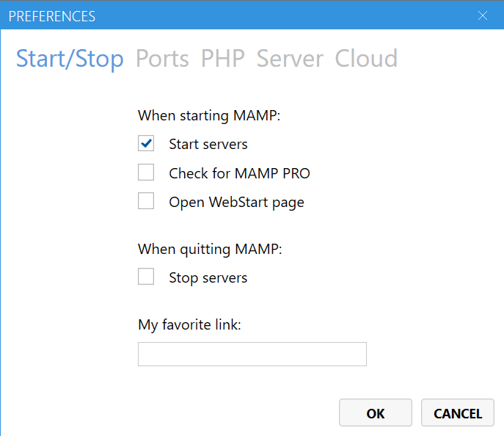Go to the Cloud tab
504x436 pixels.
point(366,59)
